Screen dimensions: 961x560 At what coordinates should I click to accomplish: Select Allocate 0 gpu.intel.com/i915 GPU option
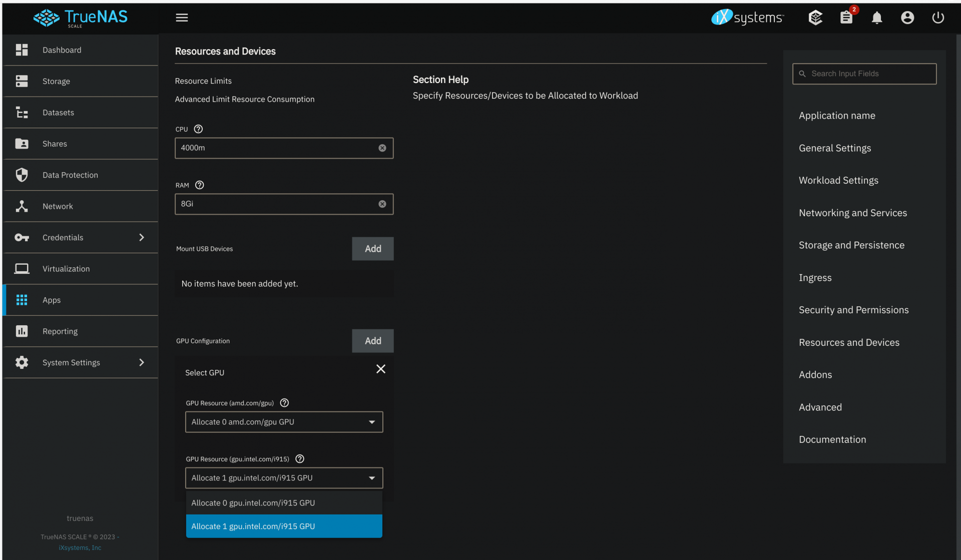tap(284, 503)
